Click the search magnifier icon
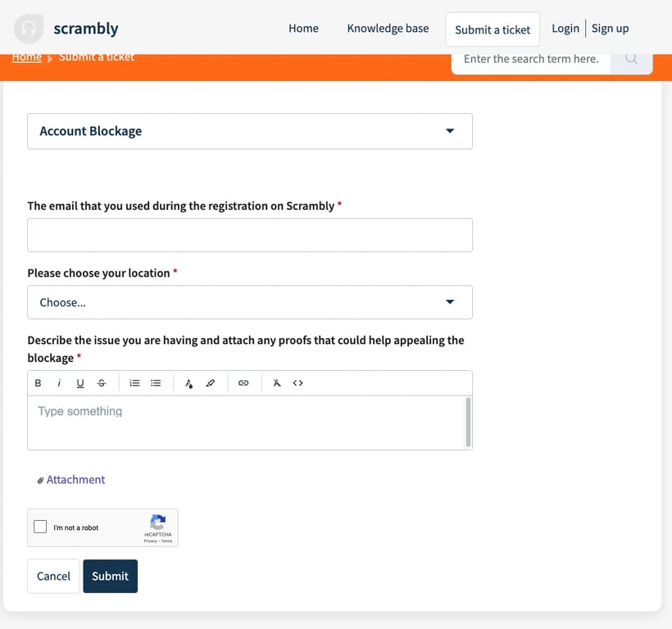The image size is (672, 629). (631, 59)
